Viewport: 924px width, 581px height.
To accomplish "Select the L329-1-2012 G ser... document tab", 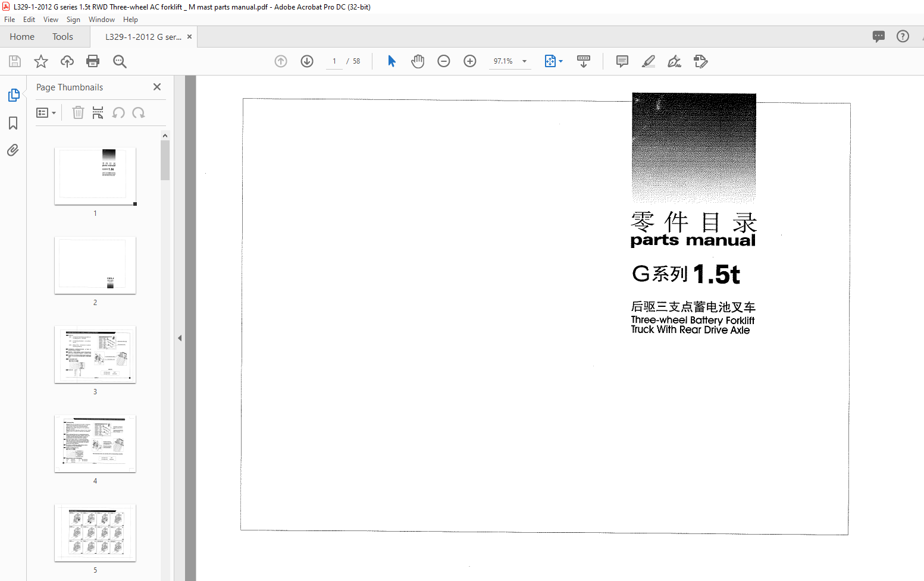I will [143, 37].
